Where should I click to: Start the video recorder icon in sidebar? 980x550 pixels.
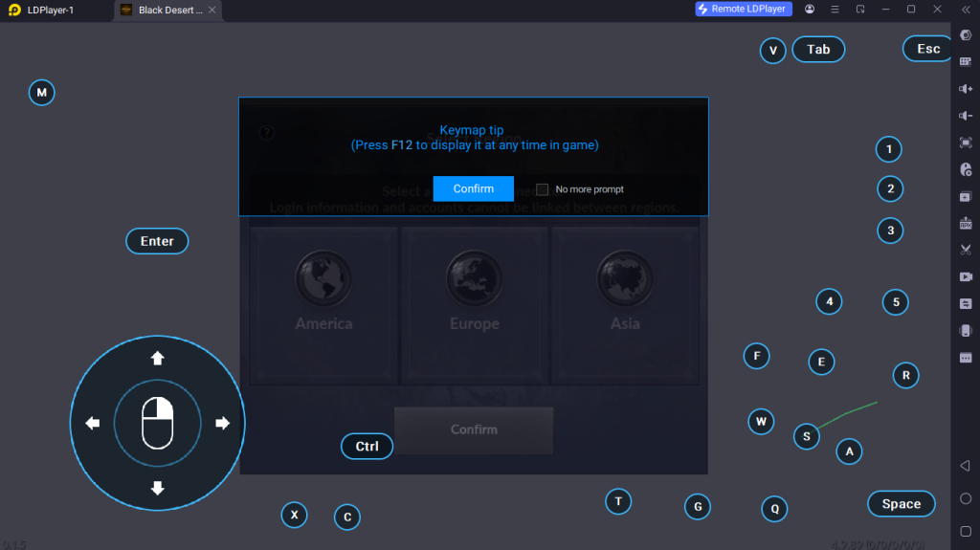[966, 276]
